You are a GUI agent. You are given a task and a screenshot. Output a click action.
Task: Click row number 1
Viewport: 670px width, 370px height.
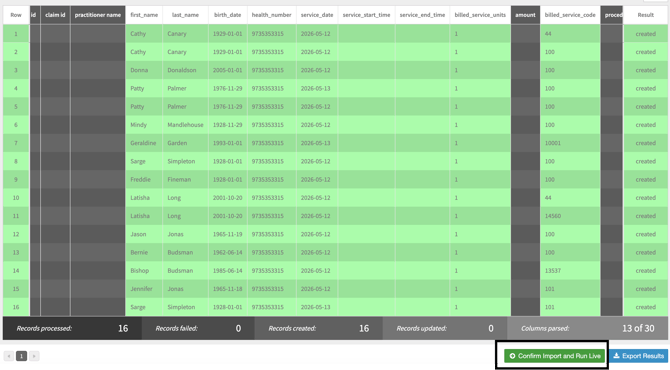tap(16, 34)
